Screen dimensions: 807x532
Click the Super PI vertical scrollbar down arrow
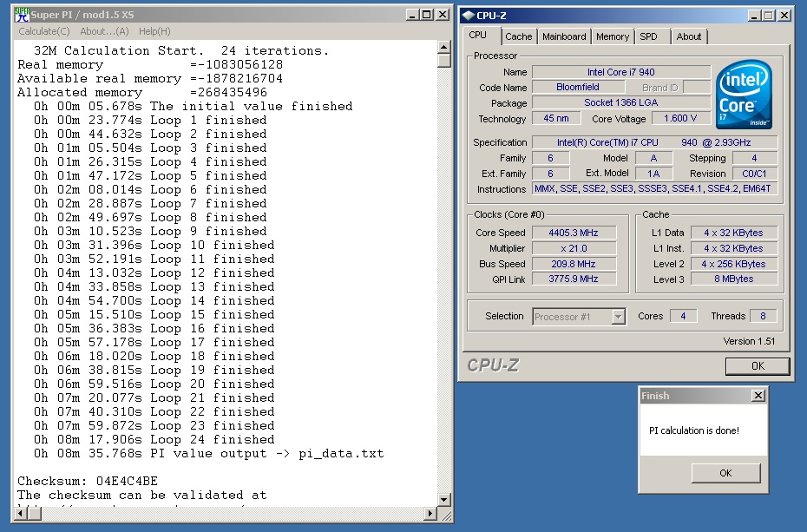coord(444,499)
